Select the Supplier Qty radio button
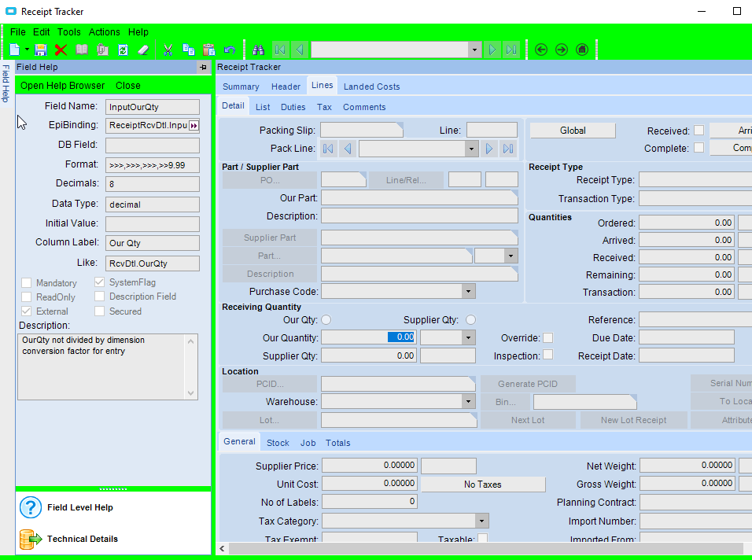This screenshot has width=752, height=560. (x=471, y=320)
